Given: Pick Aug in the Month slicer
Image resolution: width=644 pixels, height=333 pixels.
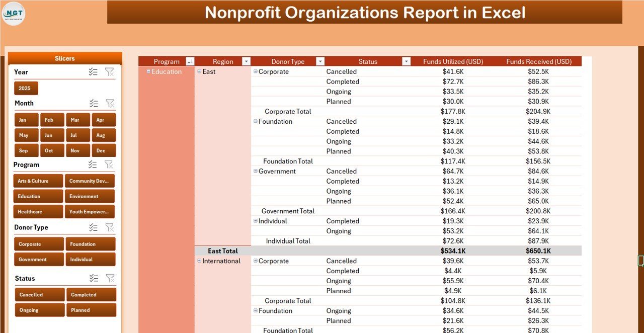Looking at the screenshot, I should click(x=104, y=135).
